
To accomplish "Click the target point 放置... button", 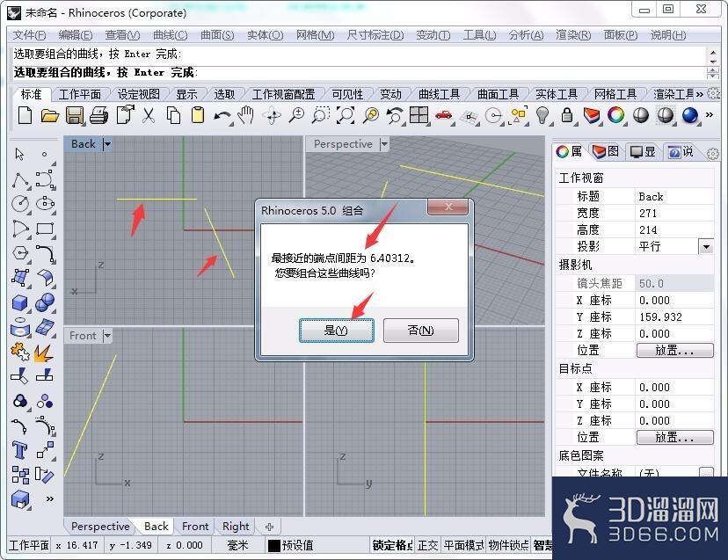I will tap(674, 438).
